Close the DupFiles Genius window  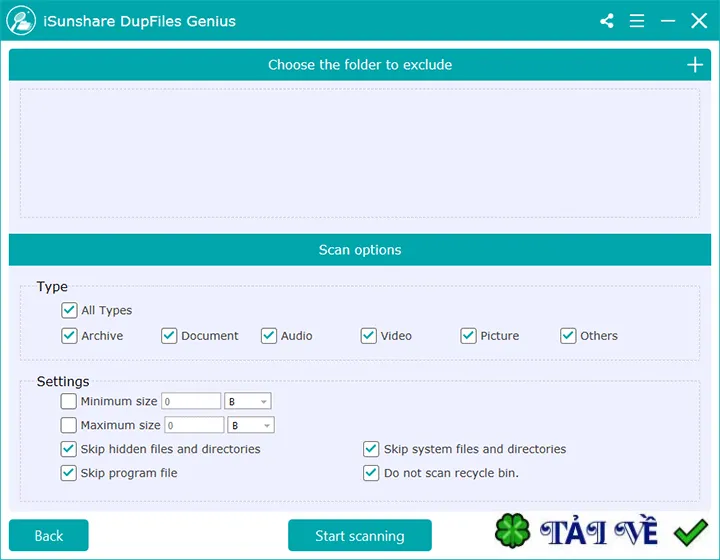pos(699,21)
